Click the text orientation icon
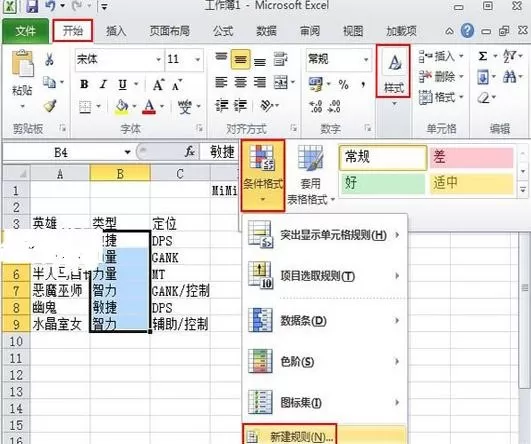Image resolution: width=531 pixels, height=444 pixels. (266, 106)
